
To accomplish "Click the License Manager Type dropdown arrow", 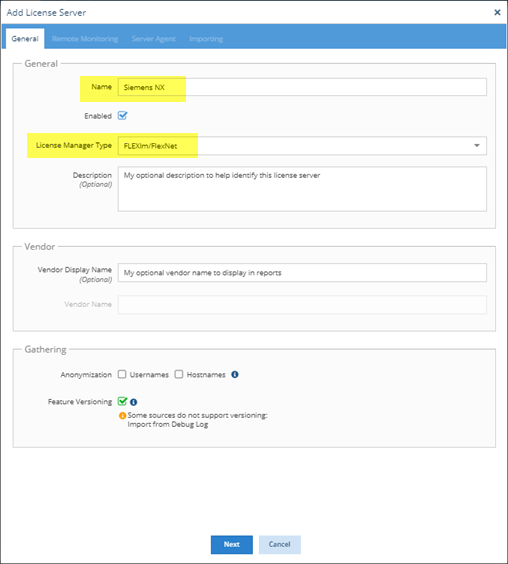I will pos(477,146).
